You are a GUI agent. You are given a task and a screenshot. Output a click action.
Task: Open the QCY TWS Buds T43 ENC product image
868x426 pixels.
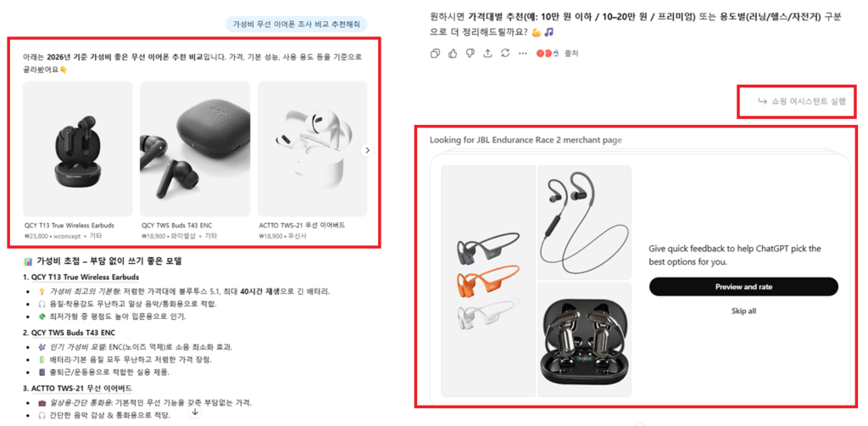point(195,149)
